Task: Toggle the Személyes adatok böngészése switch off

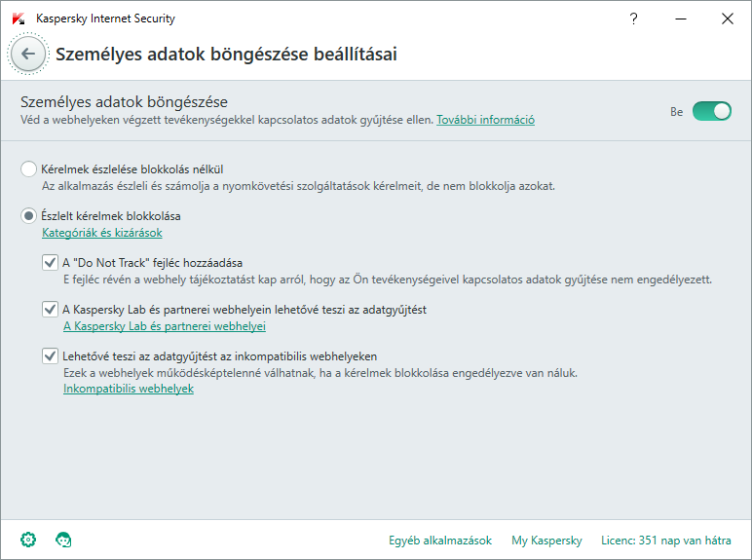Action: 712,111
